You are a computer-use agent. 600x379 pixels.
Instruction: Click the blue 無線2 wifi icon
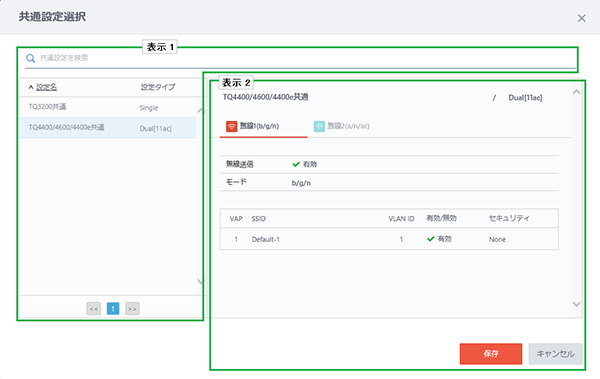coord(319,126)
